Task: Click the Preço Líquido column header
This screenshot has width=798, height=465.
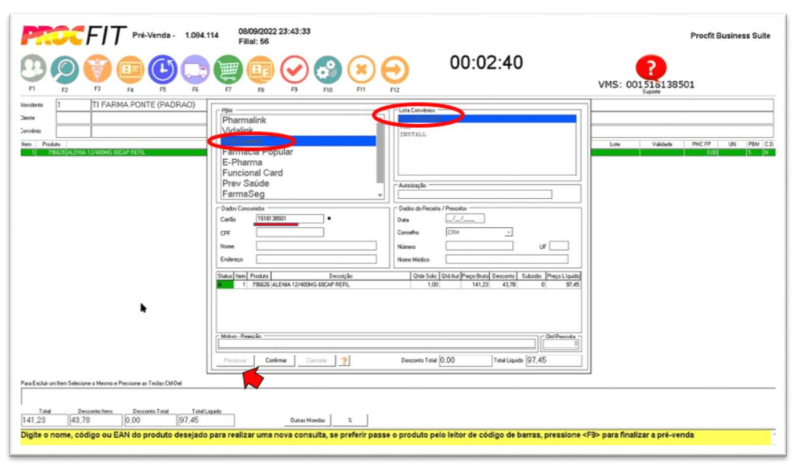Action: coord(563,276)
